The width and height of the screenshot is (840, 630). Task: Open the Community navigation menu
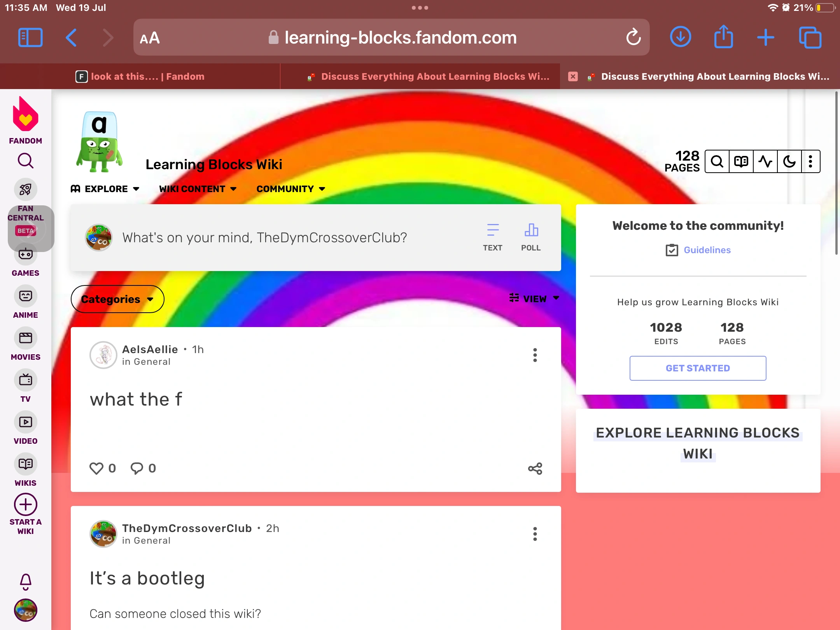(290, 189)
